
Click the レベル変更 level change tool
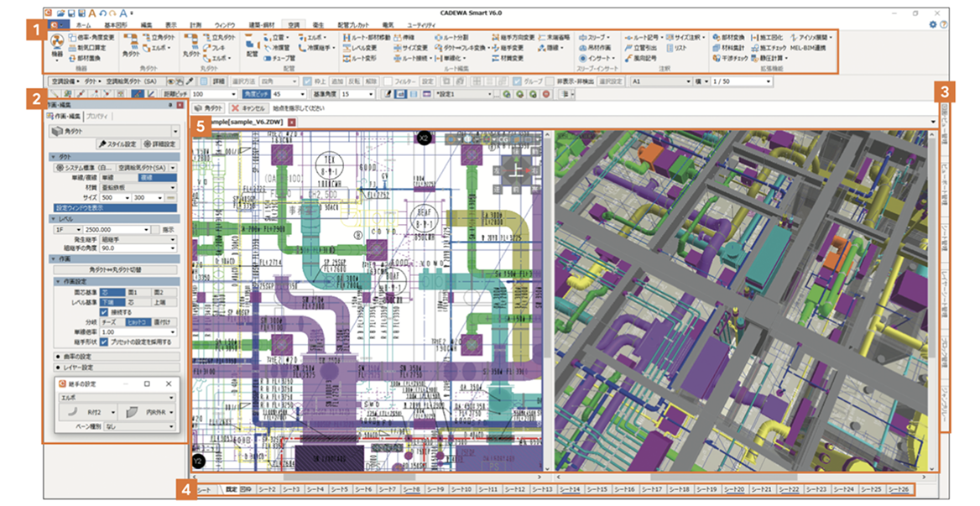point(362,48)
